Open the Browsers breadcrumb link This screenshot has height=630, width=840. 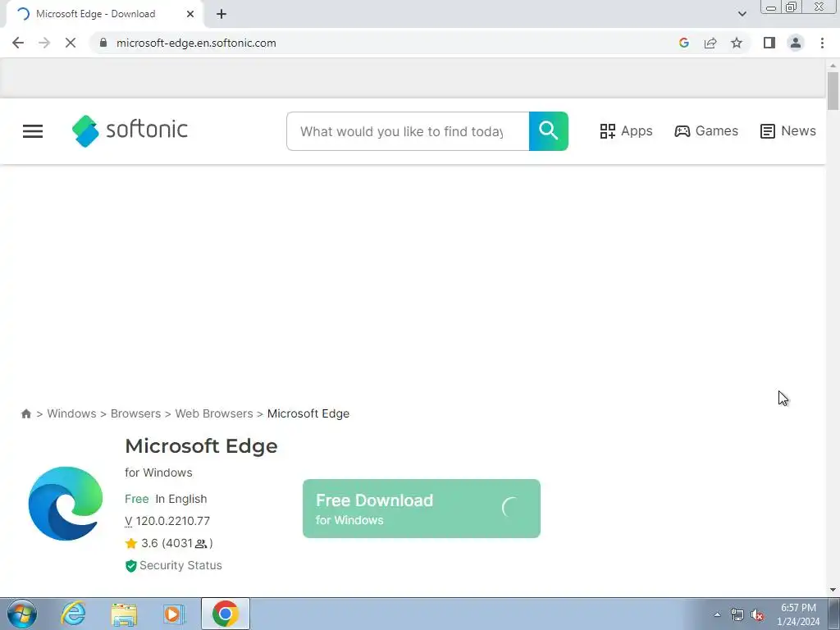(135, 413)
